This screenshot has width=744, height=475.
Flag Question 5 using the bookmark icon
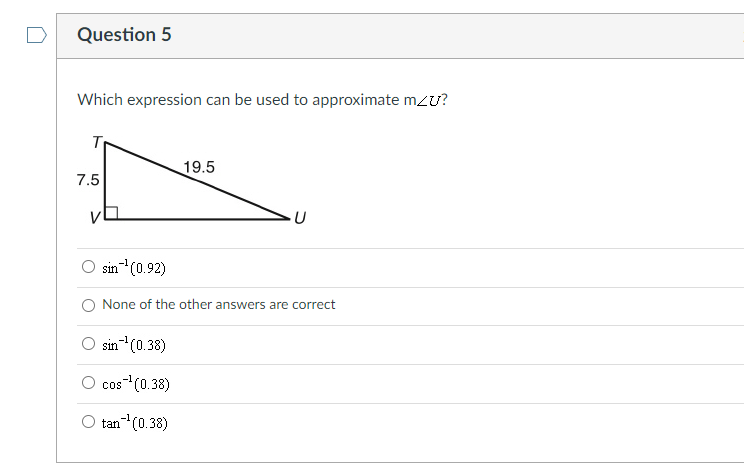point(36,35)
